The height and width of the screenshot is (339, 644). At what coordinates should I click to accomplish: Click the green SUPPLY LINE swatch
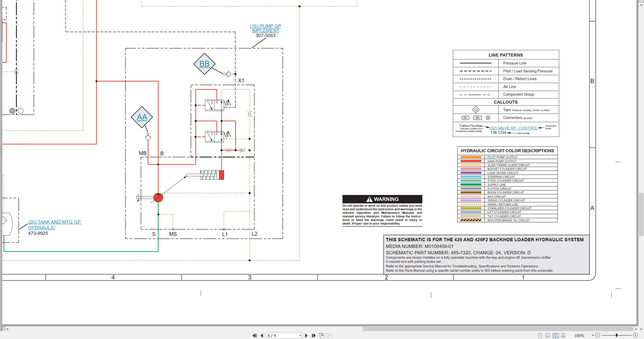pyautogui.click(x=471, y=185)
